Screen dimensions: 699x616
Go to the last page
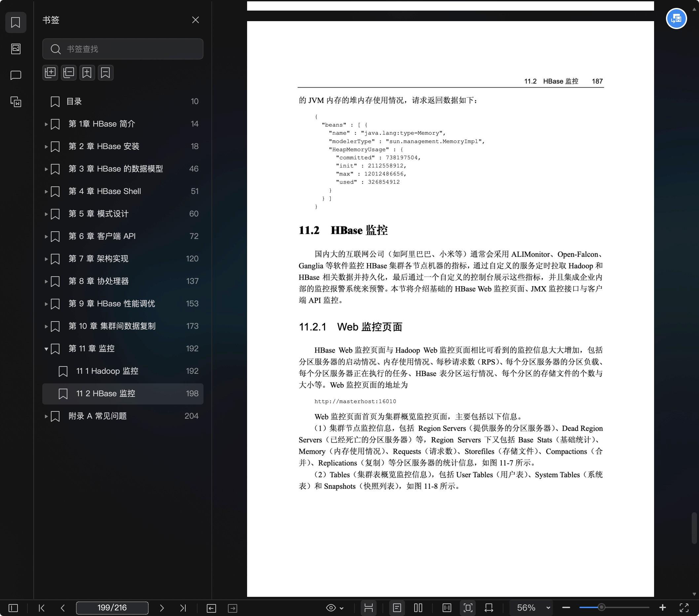pos(183,608)
